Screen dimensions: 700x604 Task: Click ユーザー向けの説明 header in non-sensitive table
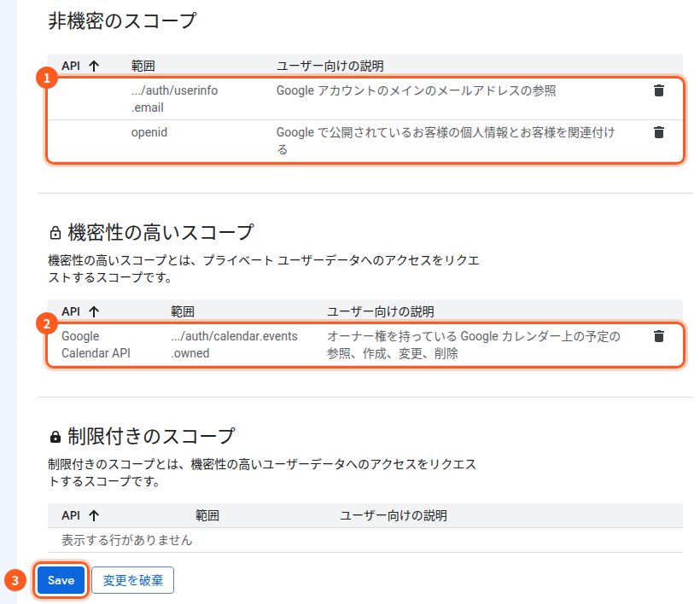click(x=330, y=66)
